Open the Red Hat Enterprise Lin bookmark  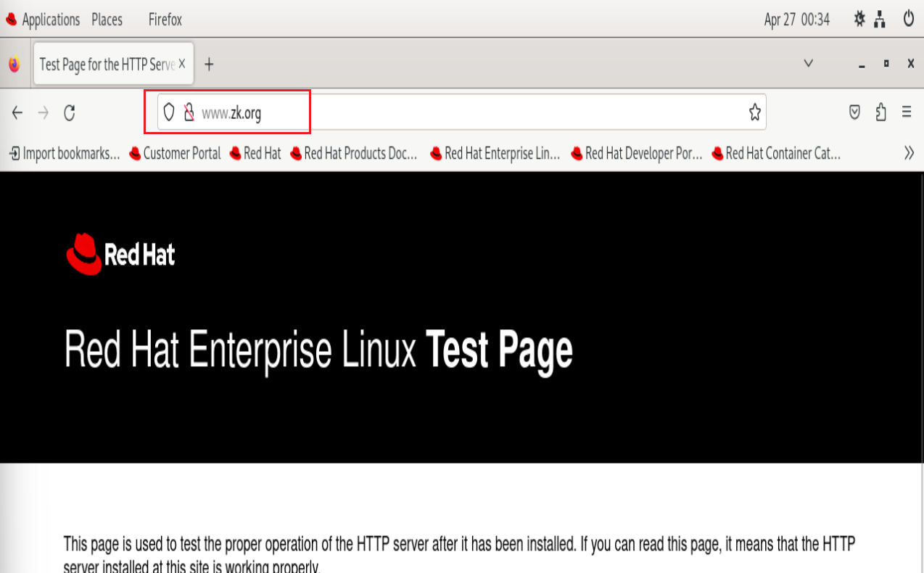495,153
